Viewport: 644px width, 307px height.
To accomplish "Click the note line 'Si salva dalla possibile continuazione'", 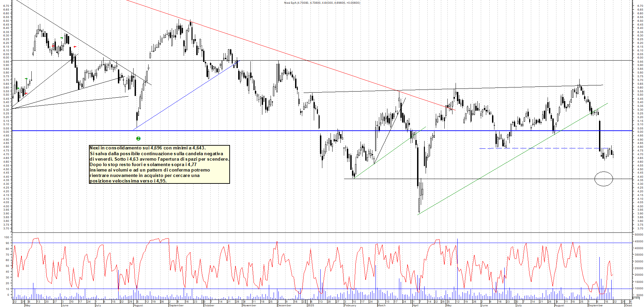I will click(156, 153).
